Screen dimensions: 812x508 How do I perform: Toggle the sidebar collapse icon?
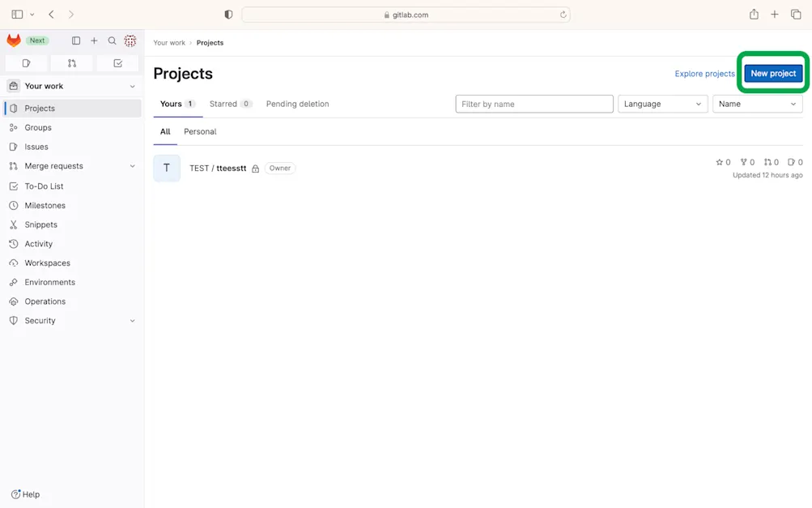[x=74, y=40]
